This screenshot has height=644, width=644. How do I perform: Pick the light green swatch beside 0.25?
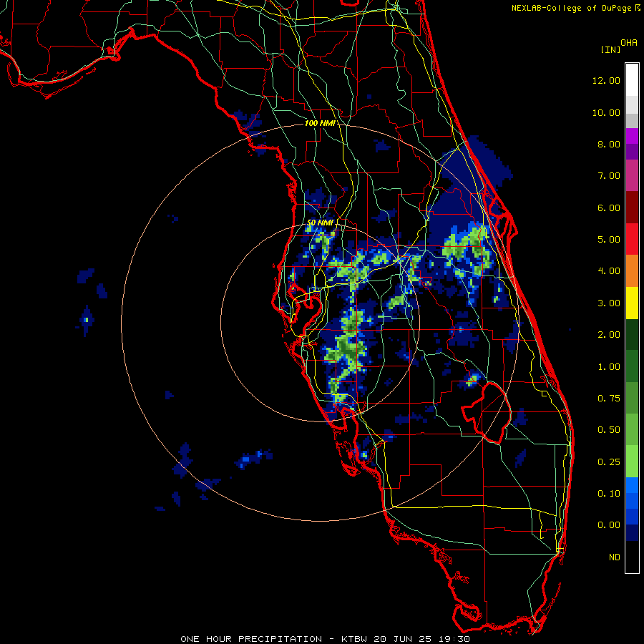pos(632,462)
